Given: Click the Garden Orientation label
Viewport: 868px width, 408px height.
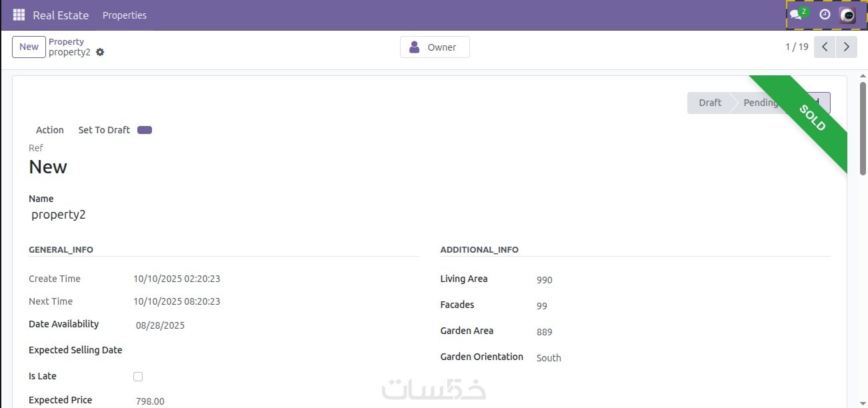Looking at the screenshot, I should (482, 357).
